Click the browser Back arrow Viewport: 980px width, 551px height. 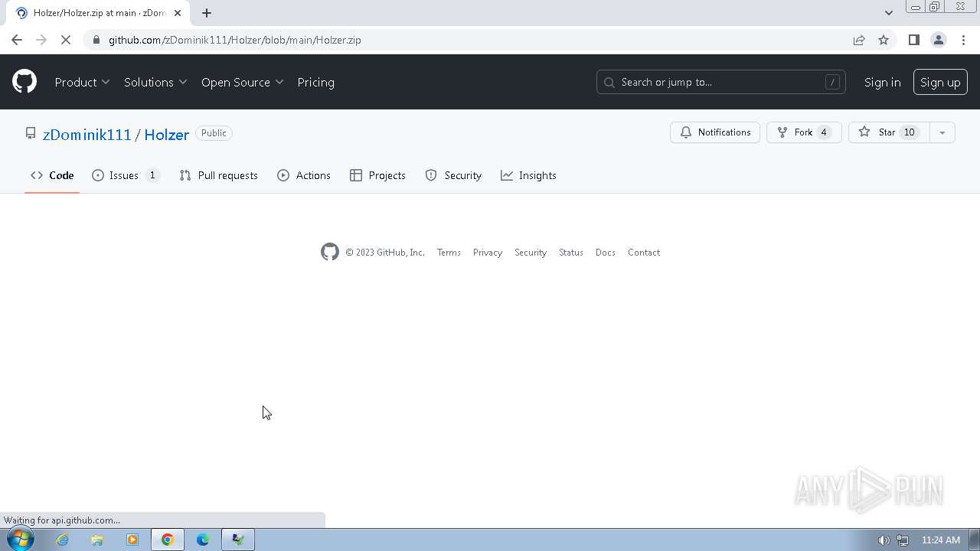click(x=17, y=40)
